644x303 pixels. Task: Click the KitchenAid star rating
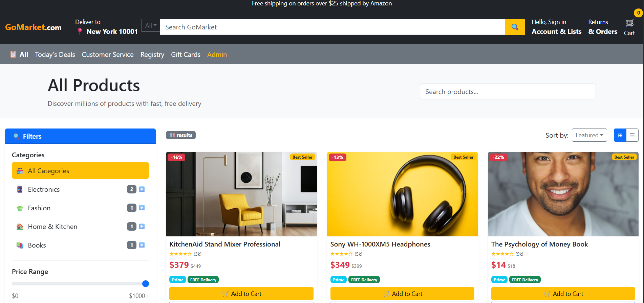pyautogui.click(x=180, y=254)
